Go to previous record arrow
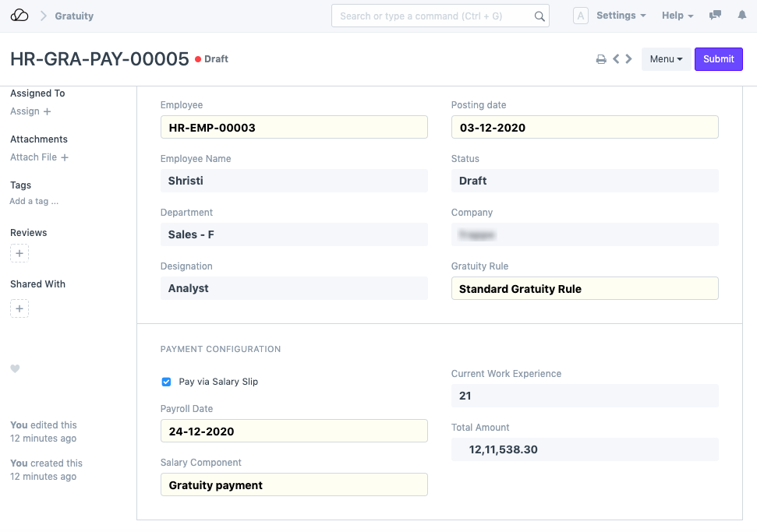Viewport: 757px width, 532px height. coord(616,59)
